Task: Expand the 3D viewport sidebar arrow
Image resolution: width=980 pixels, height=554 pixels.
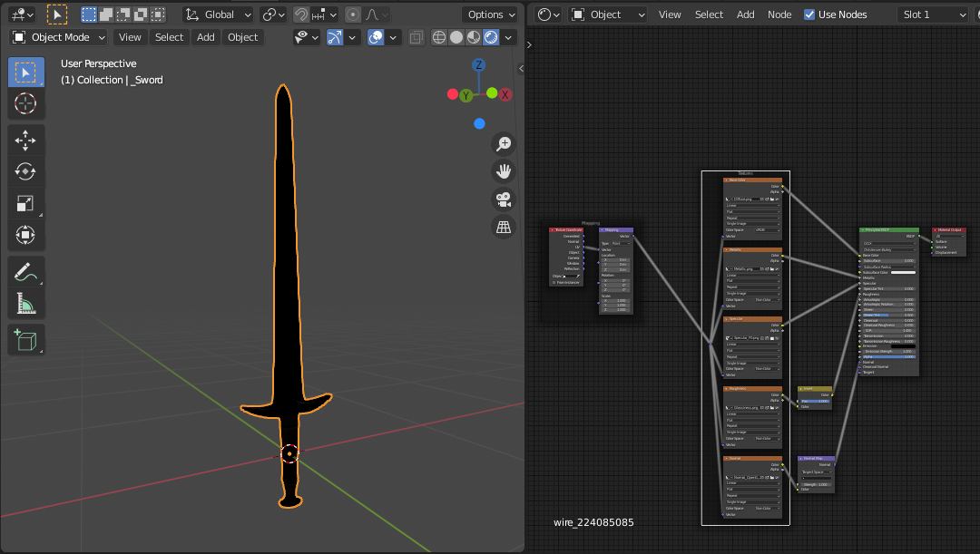Action: point(521,68)
